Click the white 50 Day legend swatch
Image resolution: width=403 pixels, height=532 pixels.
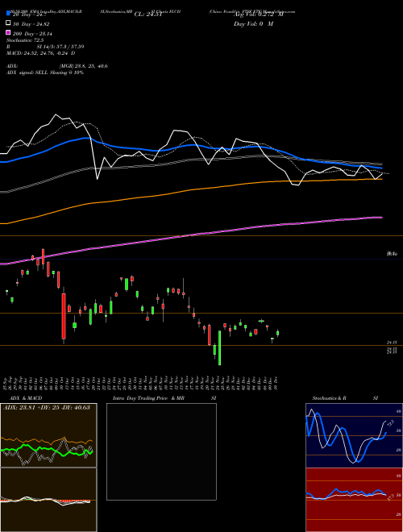pyautogui.click(x=8, y=23)
